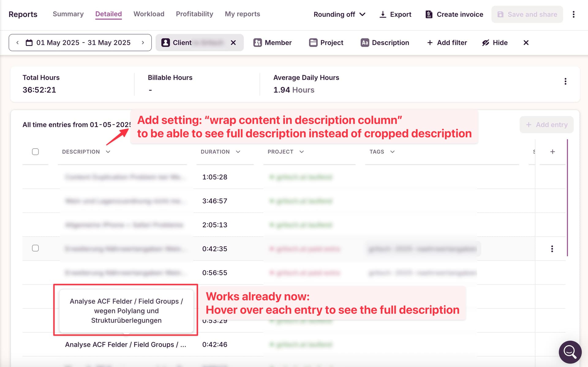Click the Reports heading
This screenshot has width=588, height=367.
pyautogui.click(x=23, y=14)
